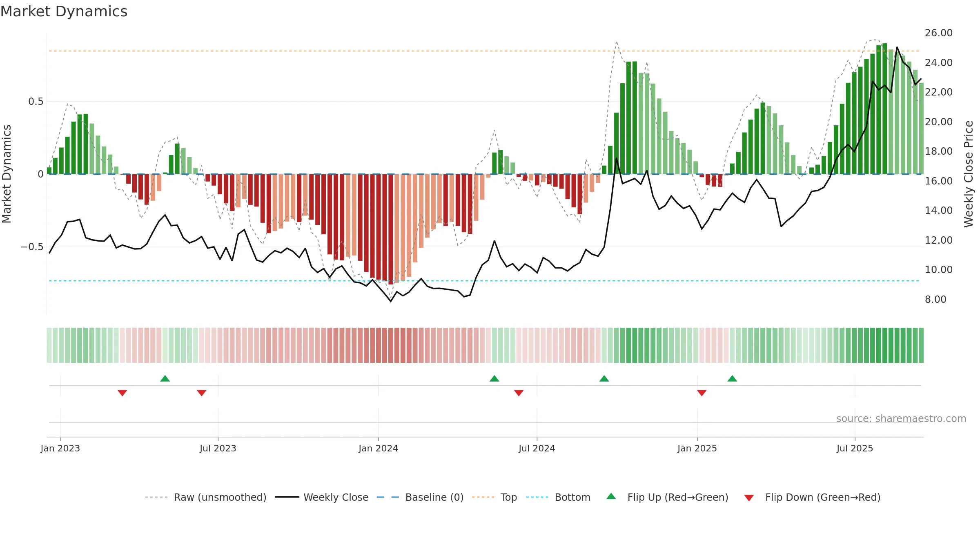Click the 0.5 left axis label

[36, 102]
